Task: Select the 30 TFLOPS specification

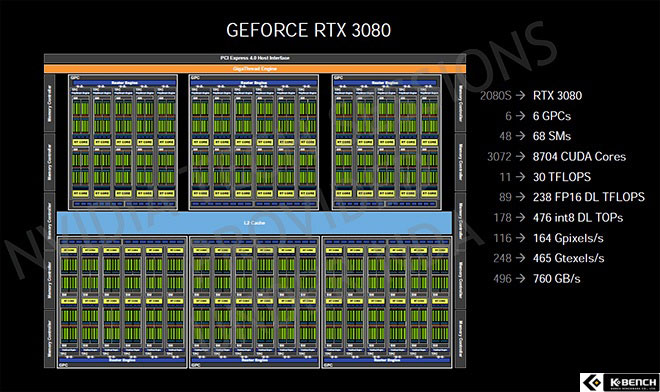Action: pyautogui.click(x=562, y=177)
